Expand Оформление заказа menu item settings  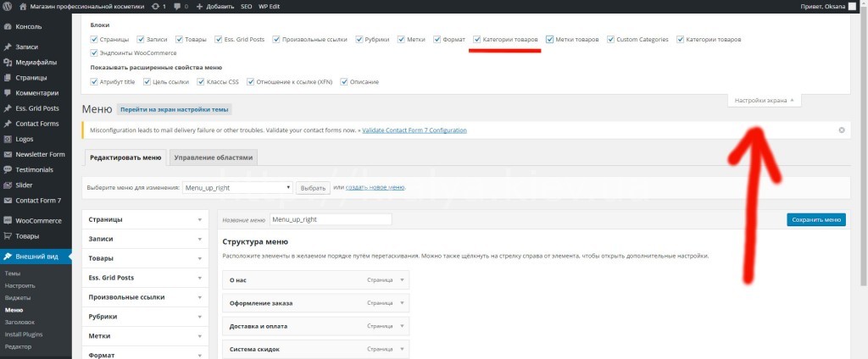click(x=402, y=303)
